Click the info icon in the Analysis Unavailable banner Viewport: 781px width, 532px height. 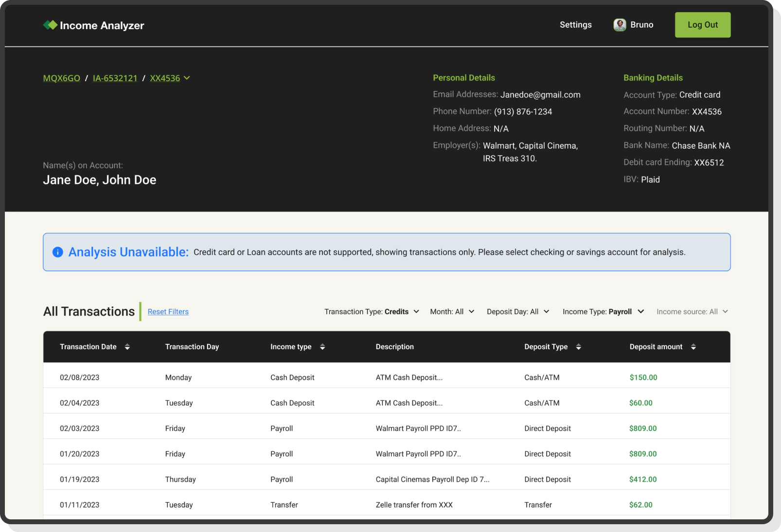57,252
